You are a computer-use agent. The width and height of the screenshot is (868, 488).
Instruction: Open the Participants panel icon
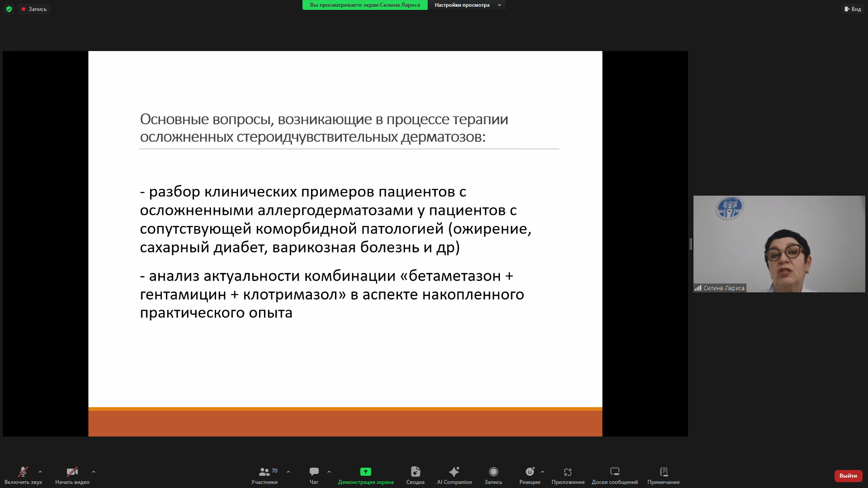(264, 472)
